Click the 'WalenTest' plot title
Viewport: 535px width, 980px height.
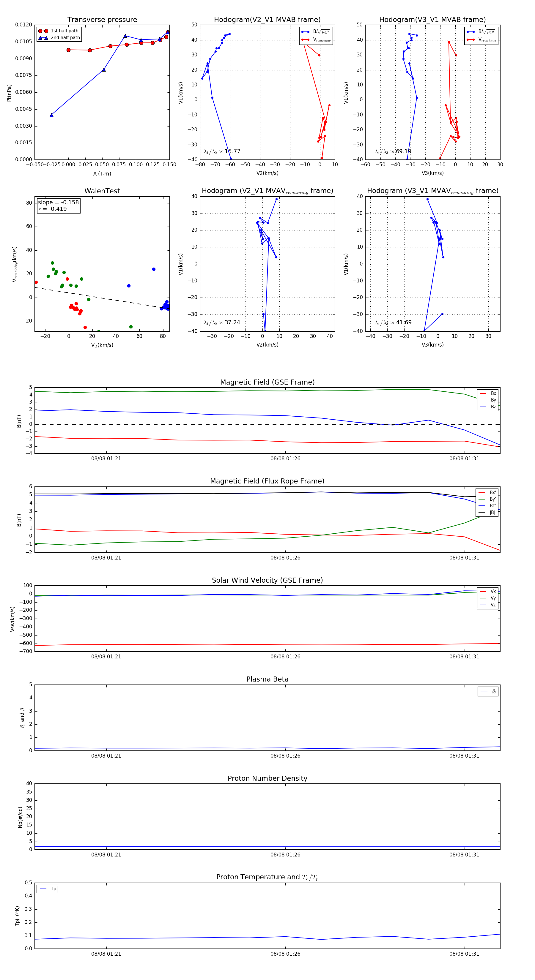(102, 191)
